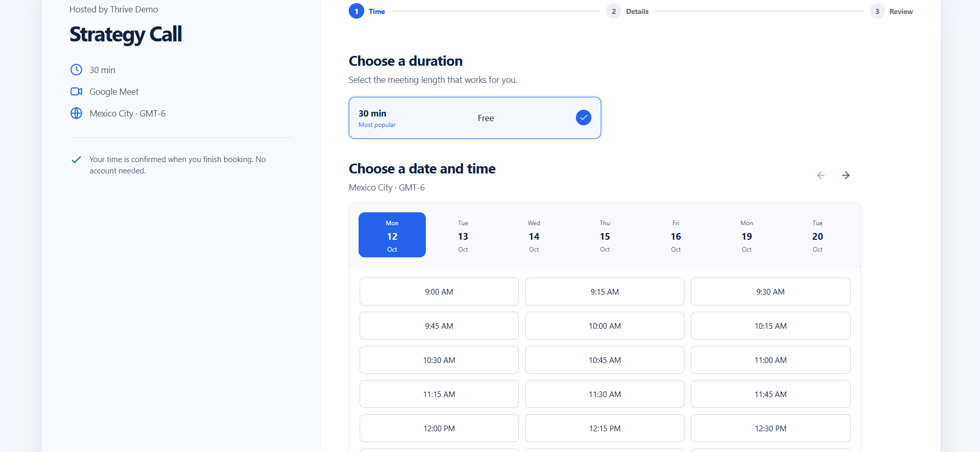Pick the 12:30 PM time slot

point(770,428)
